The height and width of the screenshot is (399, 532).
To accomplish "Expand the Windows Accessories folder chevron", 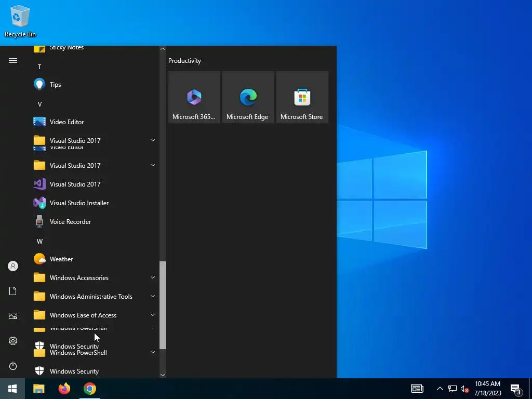I will (153, 277).
